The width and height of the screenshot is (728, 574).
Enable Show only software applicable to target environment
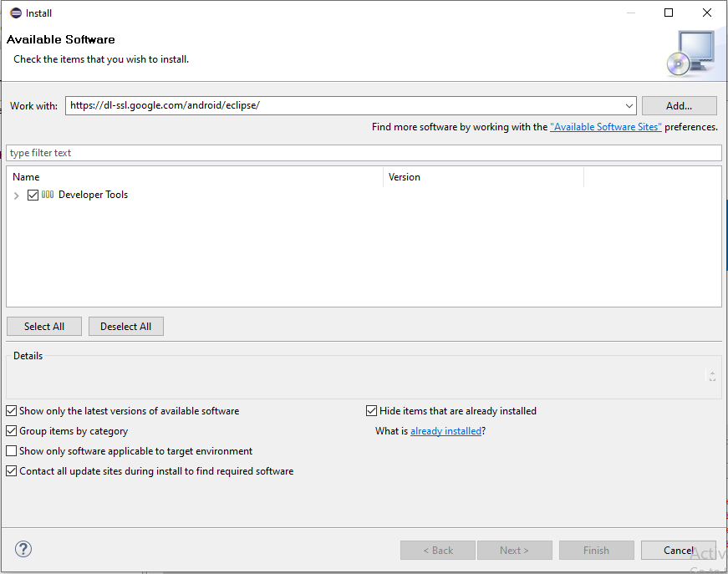tap(11, 450)
